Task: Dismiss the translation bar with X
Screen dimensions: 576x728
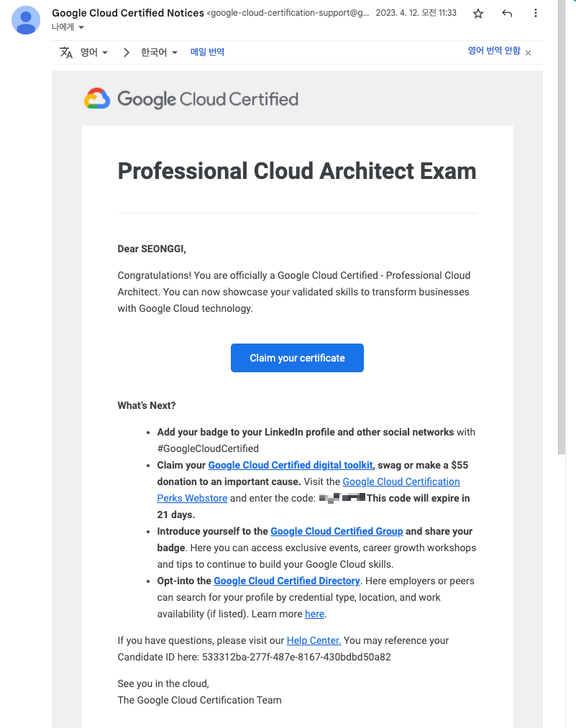Action: [528, 53]
